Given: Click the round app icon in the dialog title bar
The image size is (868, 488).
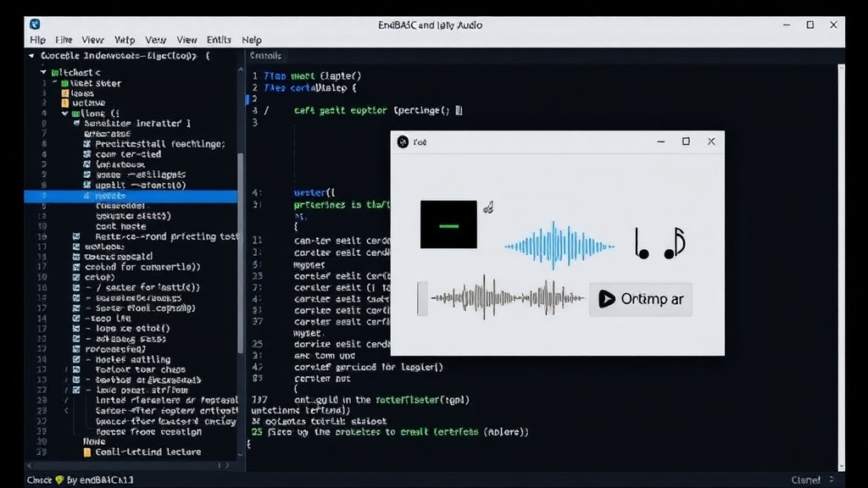Looking at the screenshot, I should coord(403,142).
